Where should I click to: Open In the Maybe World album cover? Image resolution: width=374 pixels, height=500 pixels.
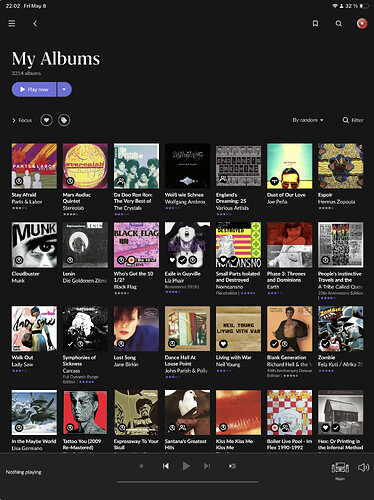pyautogui.click(x=34, y=412)
